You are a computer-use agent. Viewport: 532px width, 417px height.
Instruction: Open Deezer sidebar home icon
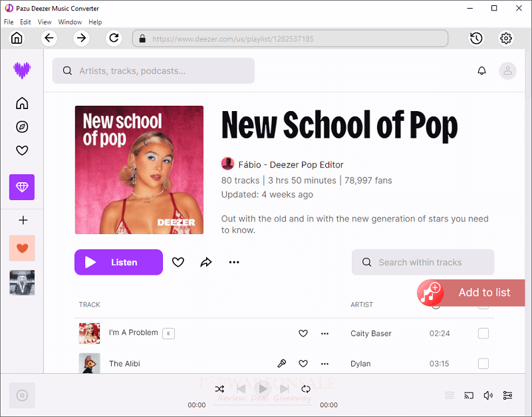[x=22, y=103]
